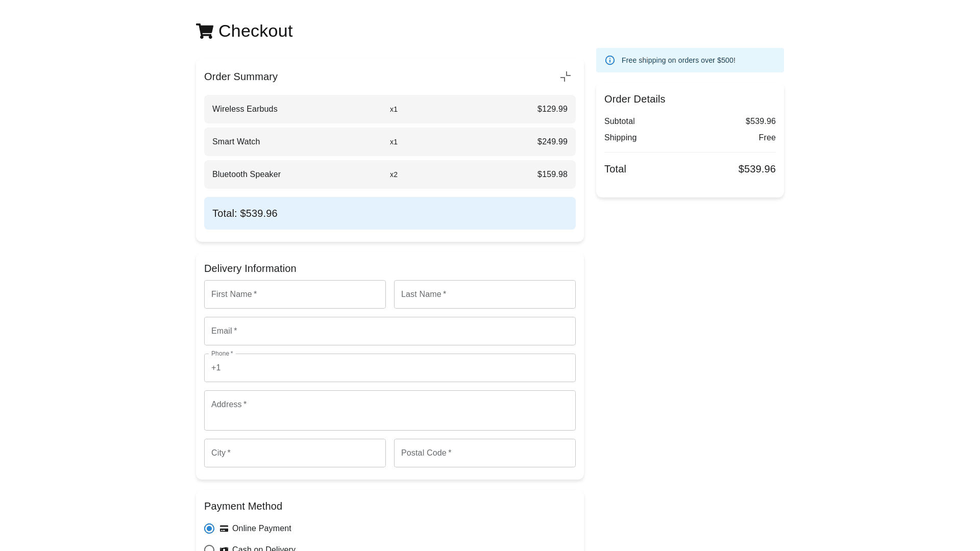The image size is (980, 551).
Task: Click the blue Total $539.96 summary bar
Action: point(389,213)
